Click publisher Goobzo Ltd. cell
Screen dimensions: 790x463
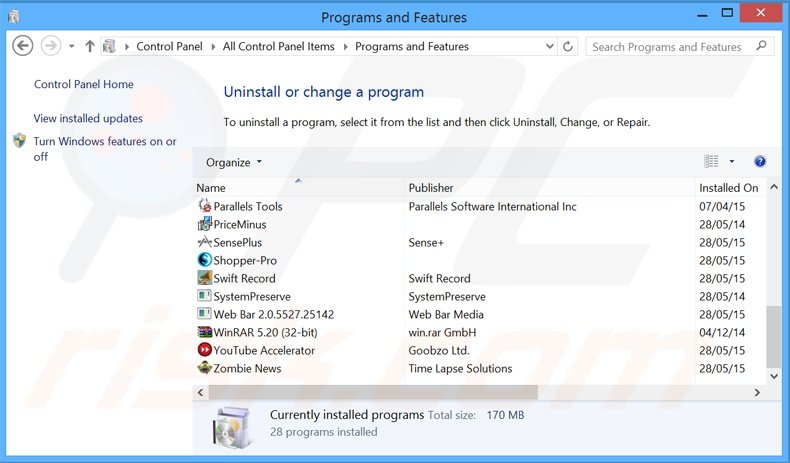(439, 351)
